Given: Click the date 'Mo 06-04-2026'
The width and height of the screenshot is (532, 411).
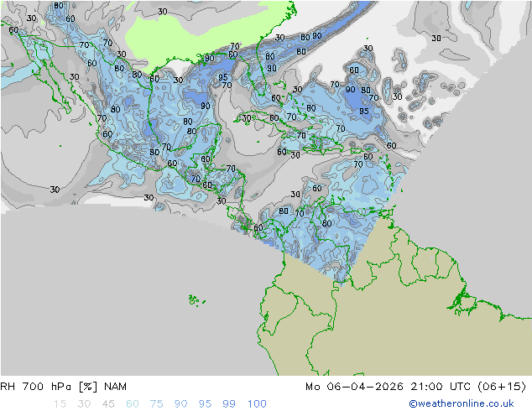Looking at the screenshot, I should (354, 387).
